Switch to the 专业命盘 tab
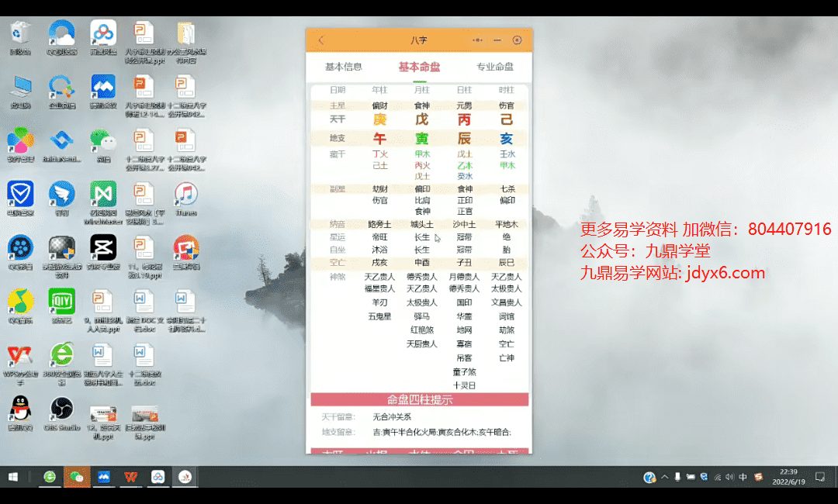Screen dimensions: 838x504 pyautogui.click(x=495, y=67)
